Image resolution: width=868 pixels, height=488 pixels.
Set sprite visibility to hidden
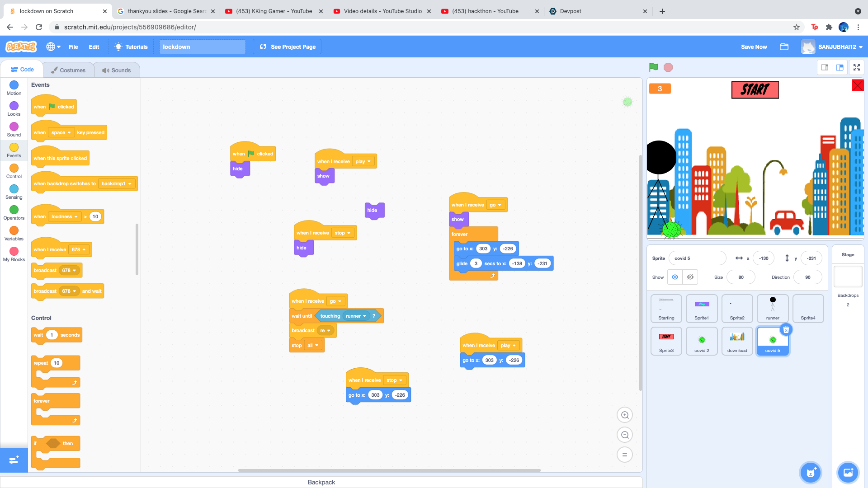[x=690, y=277]
